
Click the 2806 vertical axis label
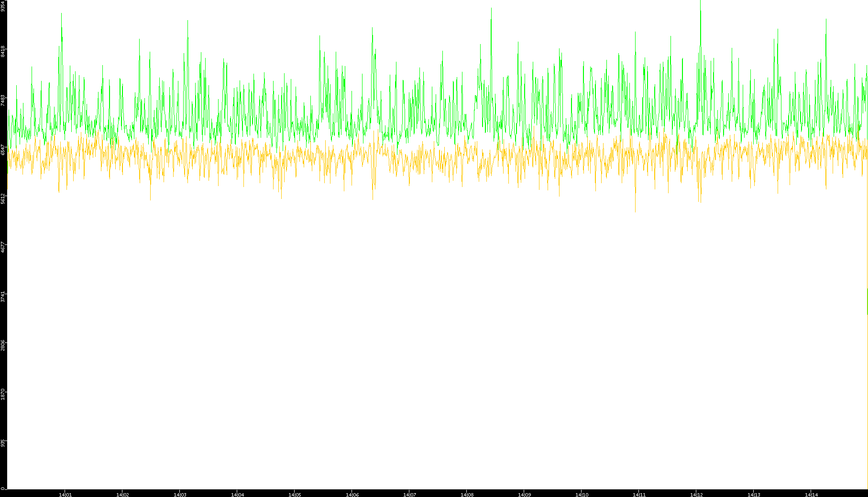pos(3,345)
